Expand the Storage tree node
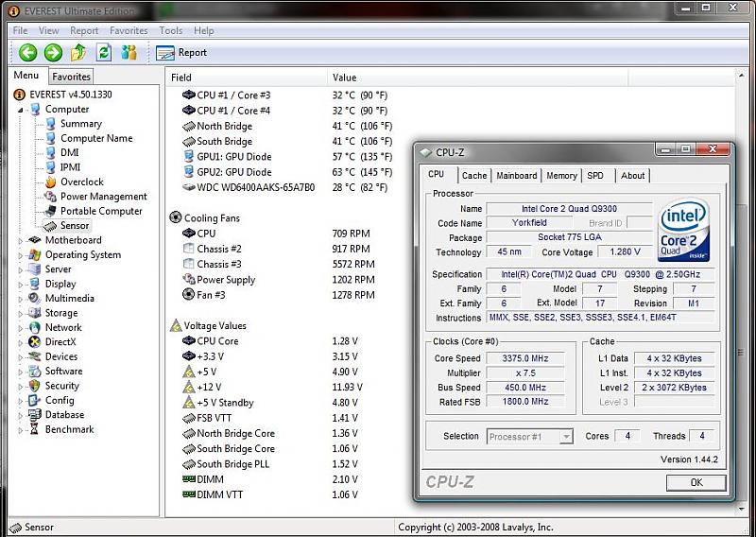The height and width of the screenshot is (537, 756). (x=21, y=313)
